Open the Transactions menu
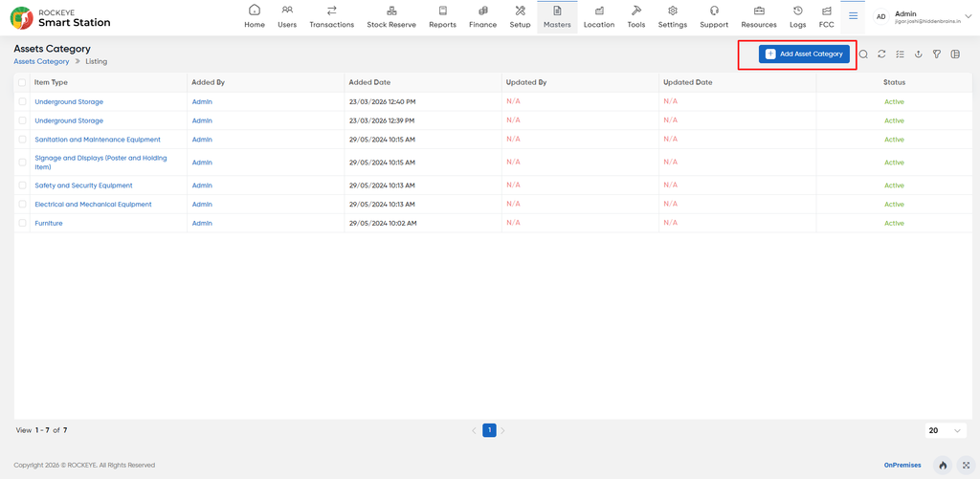Screen dimensions: 980x479 tap(332, 17)
